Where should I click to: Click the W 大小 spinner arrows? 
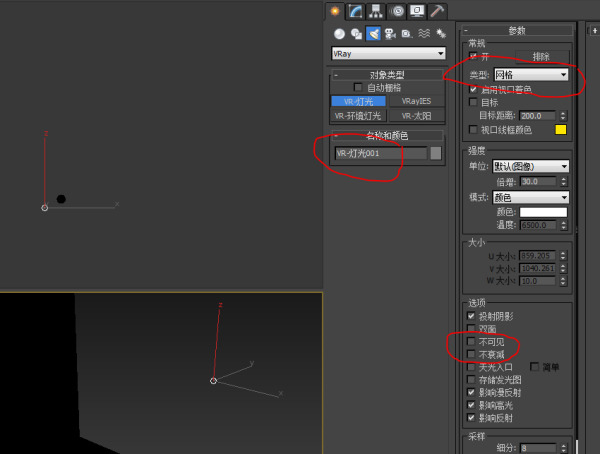563,281
